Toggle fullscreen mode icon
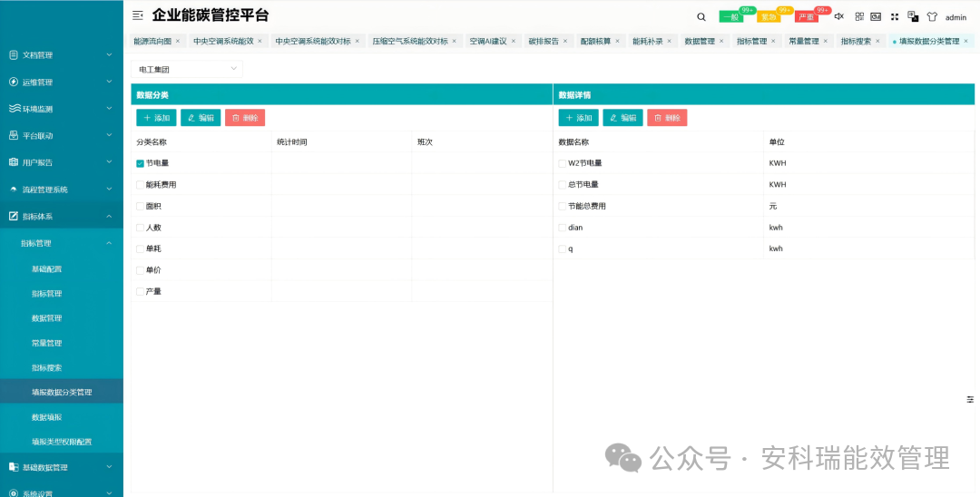The width and height of the screenshot is (980, 497). 895,17
